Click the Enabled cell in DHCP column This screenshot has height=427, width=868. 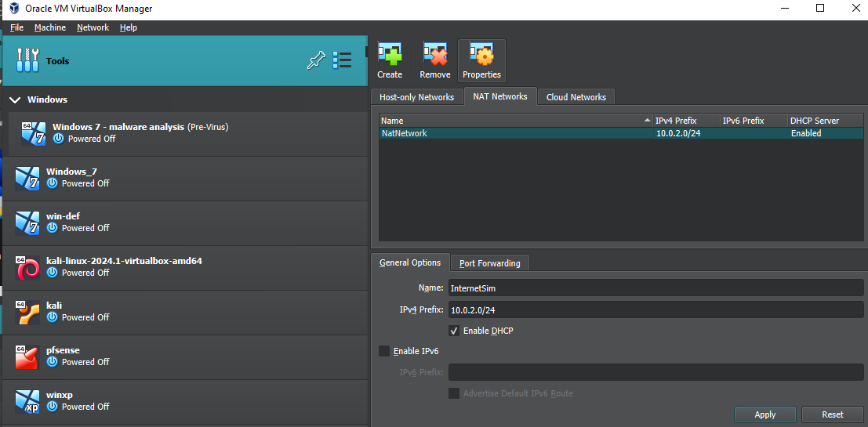(x=806, y=133)
